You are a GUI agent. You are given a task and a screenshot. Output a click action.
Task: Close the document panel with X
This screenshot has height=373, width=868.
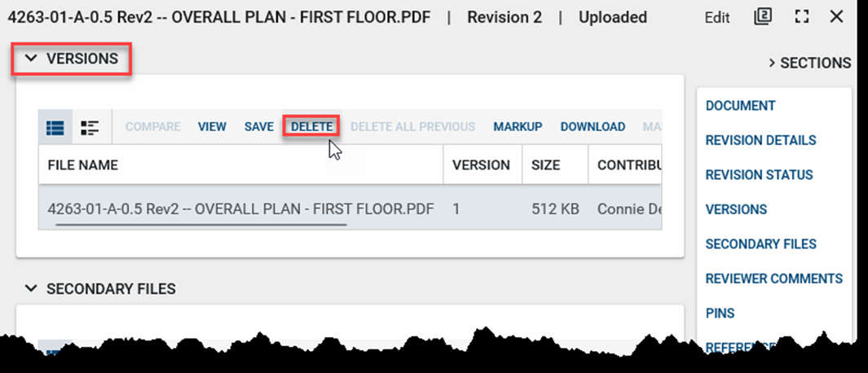pyautogui.click(x=836, y=17)
